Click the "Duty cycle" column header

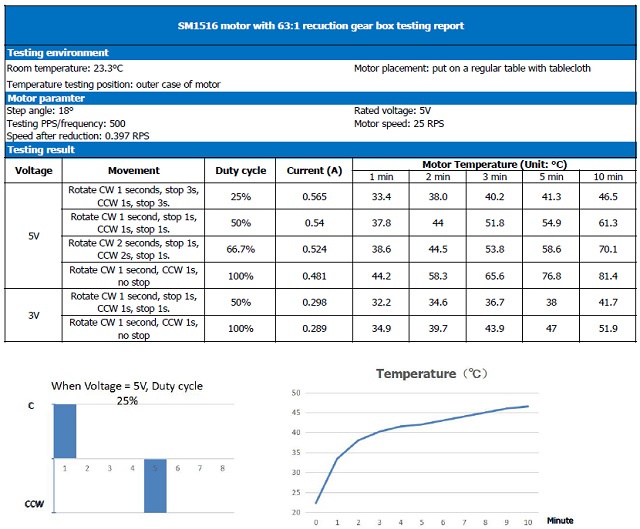240,171
